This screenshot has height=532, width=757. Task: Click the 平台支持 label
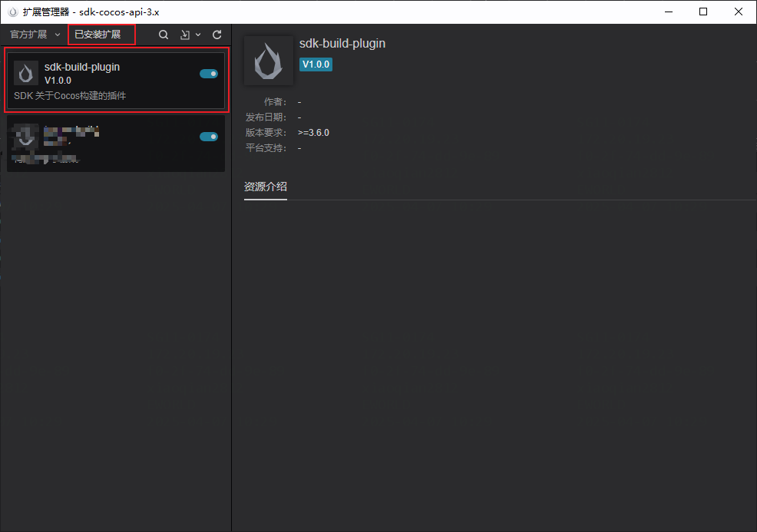click(x=266, y=147)
